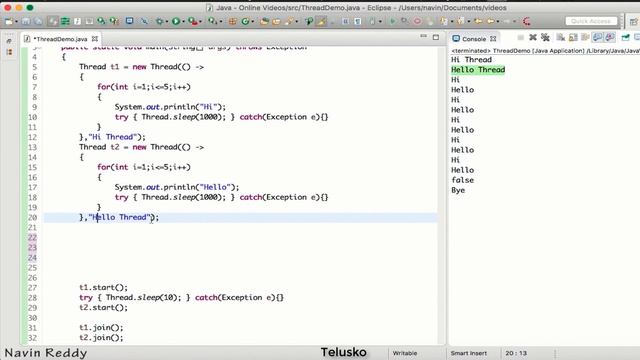Click the Writable status bar entry
Image resolution: width=640 pixels, height=360 pixels.
pos(405,353)
